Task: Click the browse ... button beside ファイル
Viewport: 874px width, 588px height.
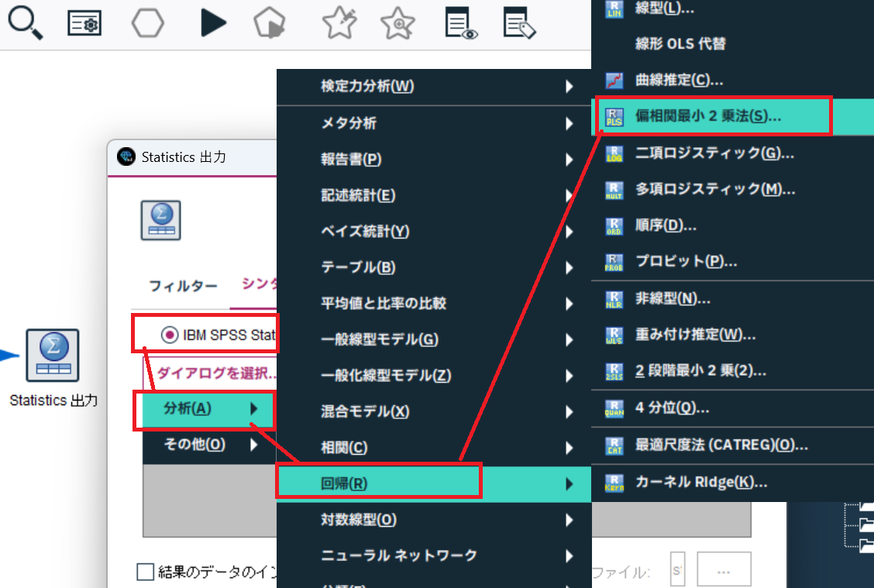Action: pos(724,569)
